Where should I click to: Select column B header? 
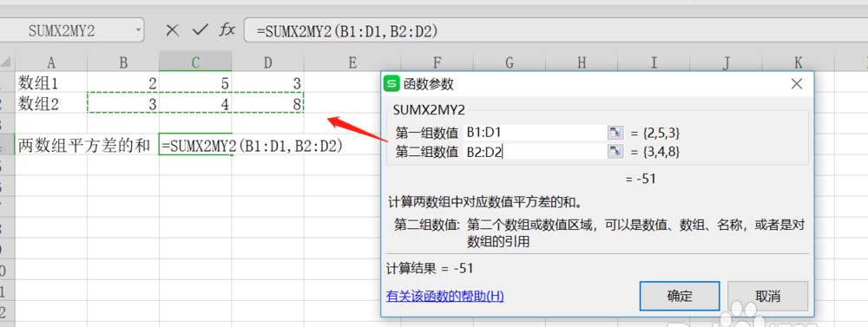(123, 62)
